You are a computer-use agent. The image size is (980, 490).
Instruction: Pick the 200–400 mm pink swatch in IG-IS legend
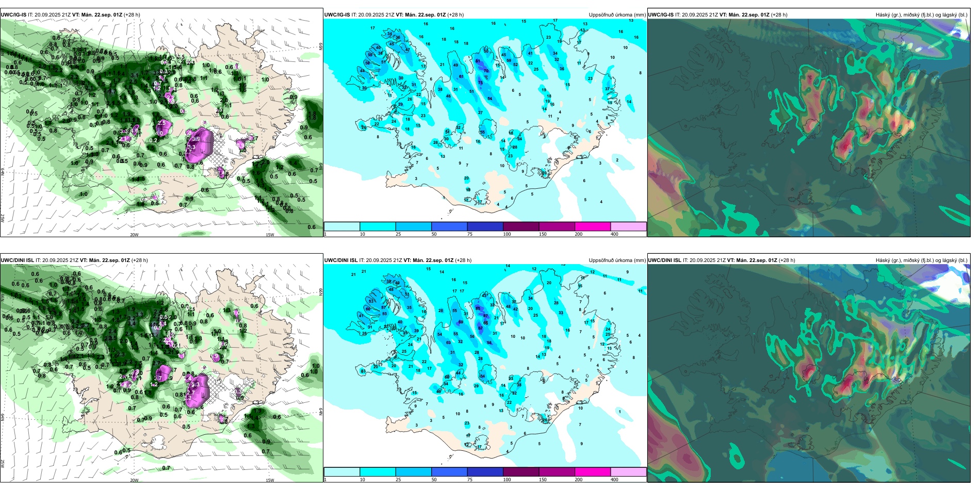click(593, 226)
